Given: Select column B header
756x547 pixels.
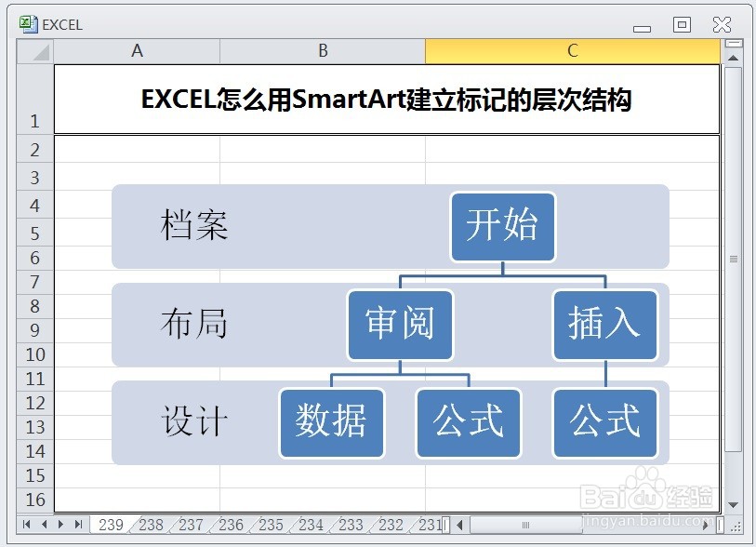Looking at the screenshot, I should click(x=323, y=51).
